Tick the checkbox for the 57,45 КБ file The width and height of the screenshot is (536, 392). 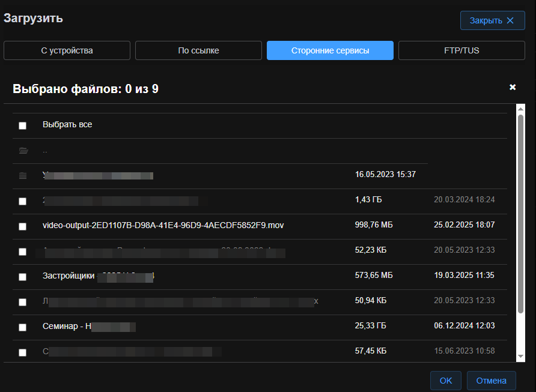(x=23, y=352)
